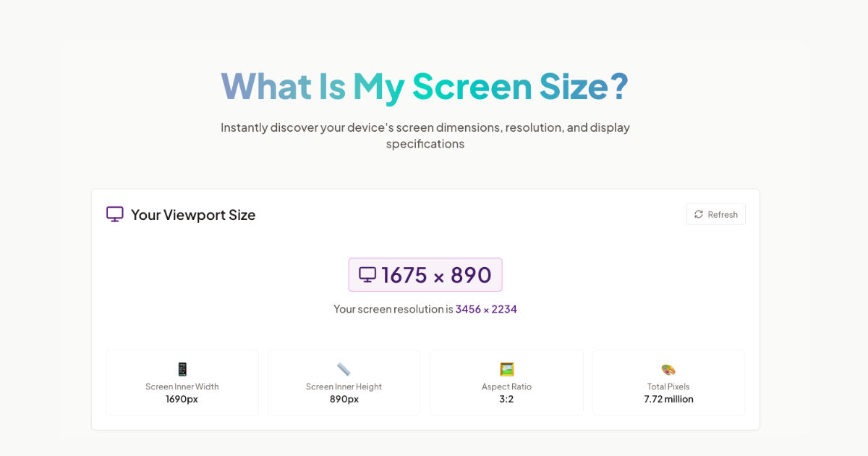Open the 3456 × 2234 resolution link
This screenshot has width=868, height=456.
point(485,308)
